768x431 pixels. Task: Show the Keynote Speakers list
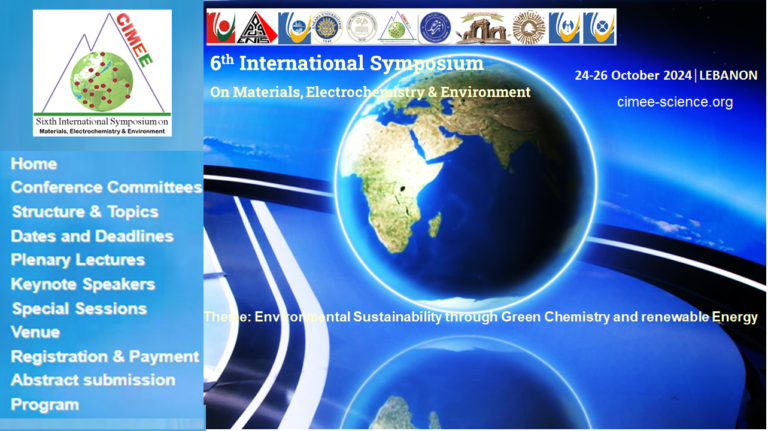(x=83, y=284)
